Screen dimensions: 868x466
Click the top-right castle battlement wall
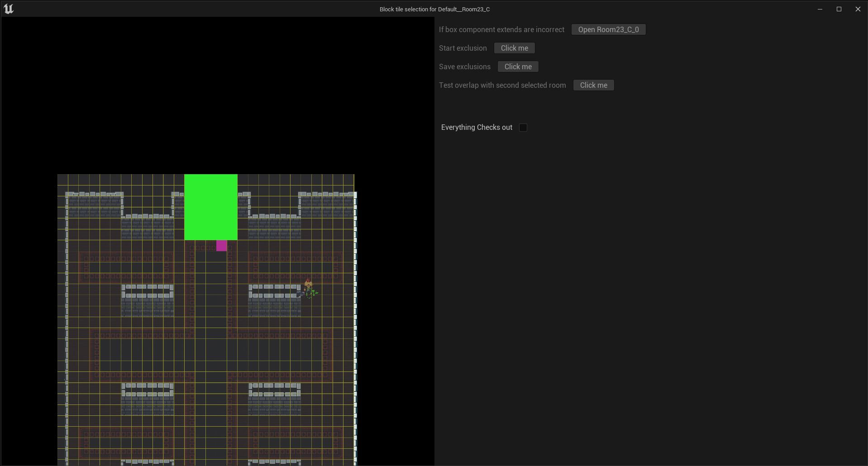tap(327, 204)
